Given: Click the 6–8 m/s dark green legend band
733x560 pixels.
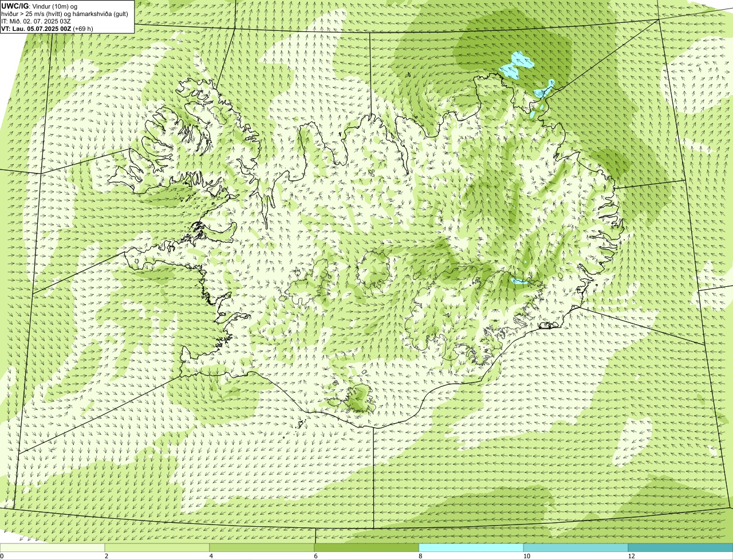Looking at the screenshot, I should point(367,548).
